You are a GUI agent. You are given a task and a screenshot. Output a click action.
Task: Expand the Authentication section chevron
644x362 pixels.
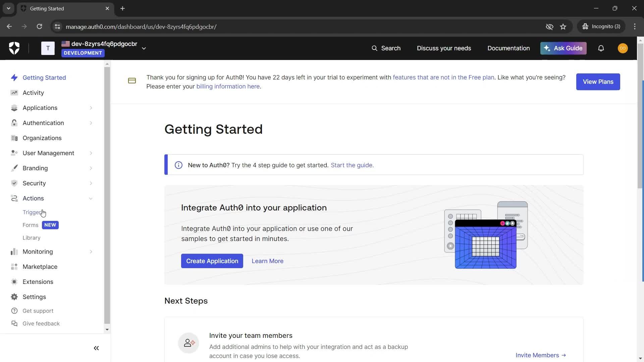point(91,123)
